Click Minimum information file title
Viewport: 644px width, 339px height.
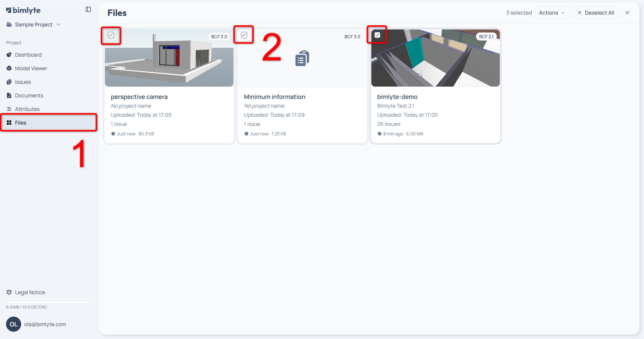click(x=274, y=97)
